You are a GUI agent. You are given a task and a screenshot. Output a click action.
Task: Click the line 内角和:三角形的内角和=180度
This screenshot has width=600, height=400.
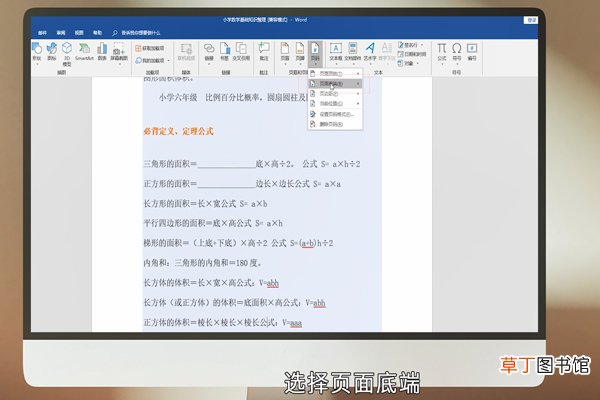coord(203,263)
